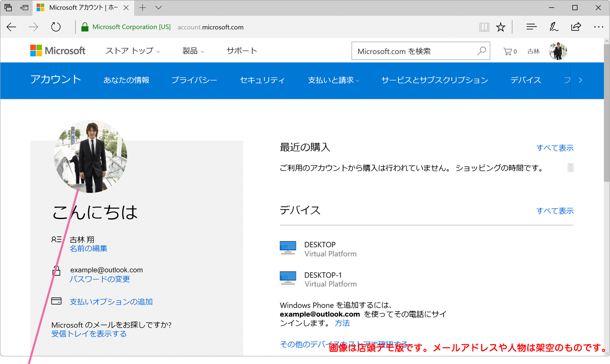Image resolution: width=610 pixels, height=364 pixels.
Task: Open the サポート menu item
Action: [242, 51]
